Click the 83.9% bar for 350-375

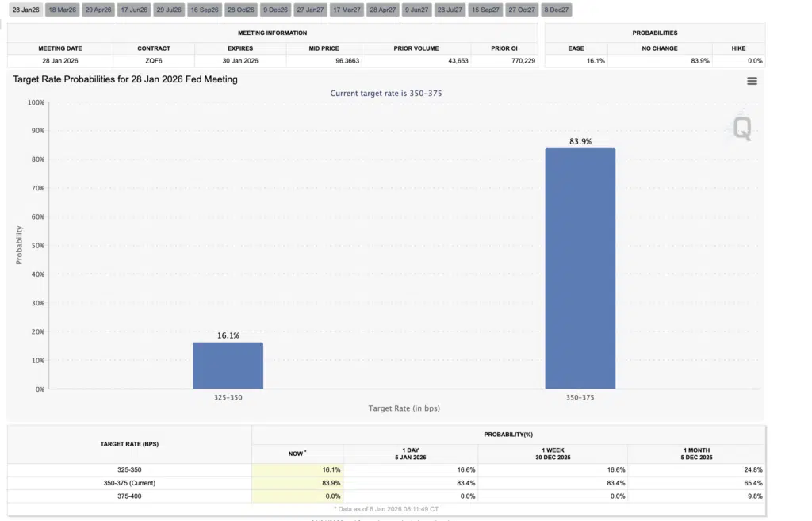click(580, 268)
